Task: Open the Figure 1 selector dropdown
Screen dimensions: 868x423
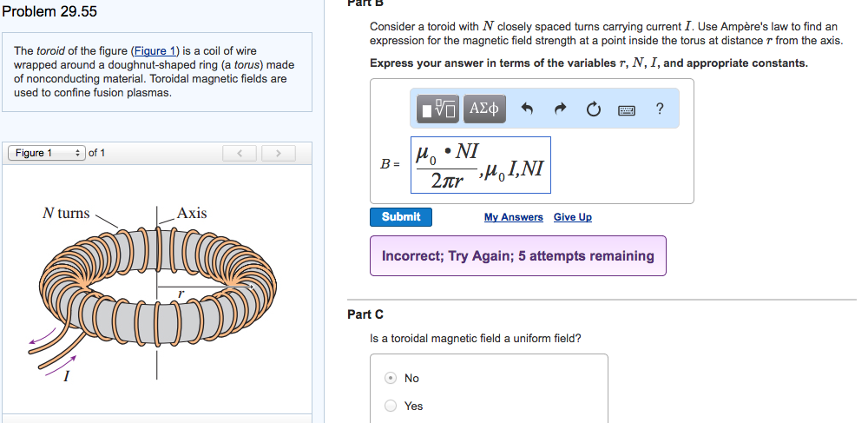Action: 47,154
